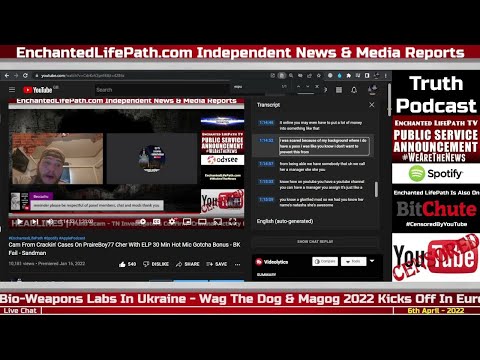Reload the page with the refresh icon
The height and width of the screenshot is (360, 480).
point(25,76)
